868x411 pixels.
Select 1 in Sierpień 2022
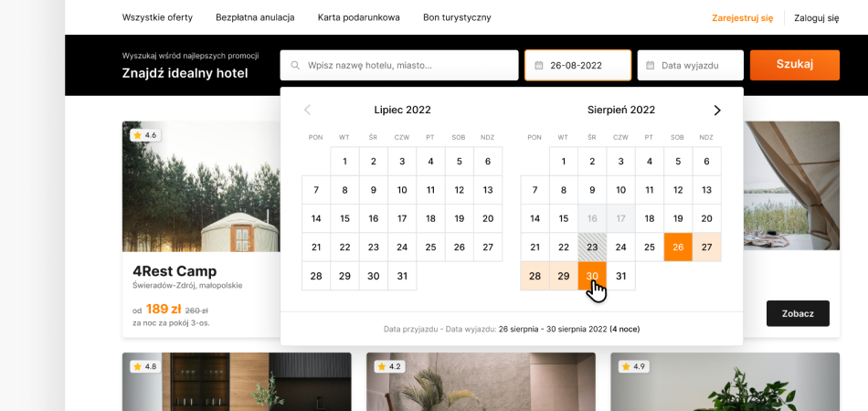pos(564,162)
